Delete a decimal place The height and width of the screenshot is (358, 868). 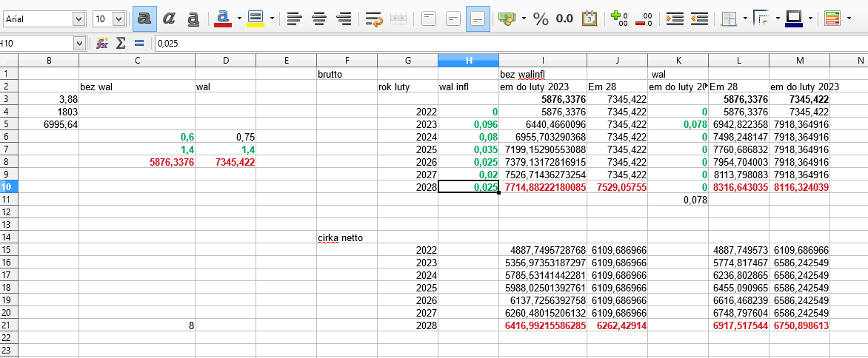pyautogui.click(x=644, y=18)
